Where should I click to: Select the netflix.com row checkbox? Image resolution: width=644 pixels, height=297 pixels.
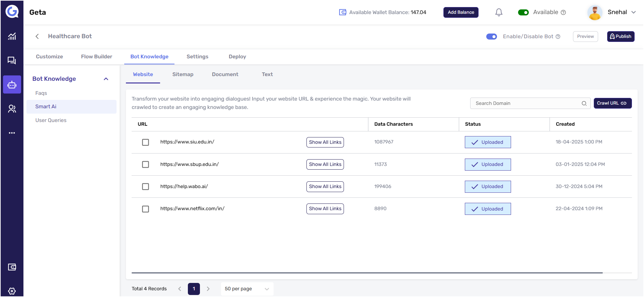coord(145,209)
